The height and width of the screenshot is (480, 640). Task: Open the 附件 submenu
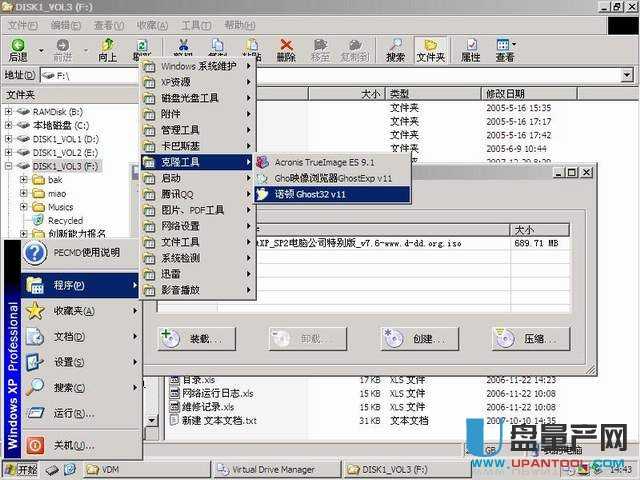(x=198, y=114)
